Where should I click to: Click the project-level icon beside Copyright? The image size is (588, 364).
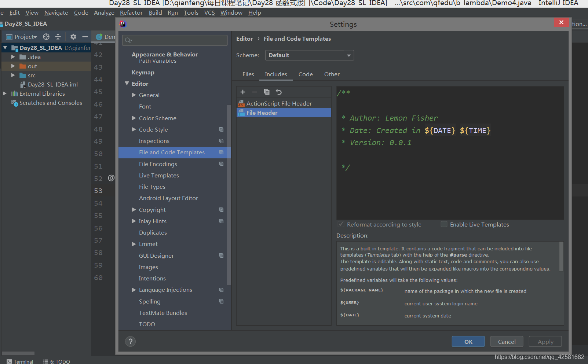click(x=221, y=210)
